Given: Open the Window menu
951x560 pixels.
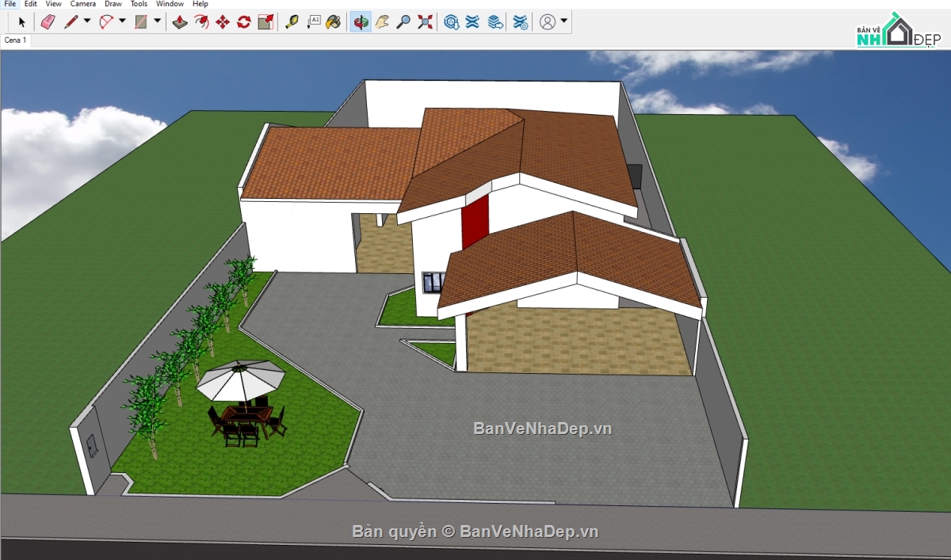Looking at the screenshot, I should coord(170,4).
